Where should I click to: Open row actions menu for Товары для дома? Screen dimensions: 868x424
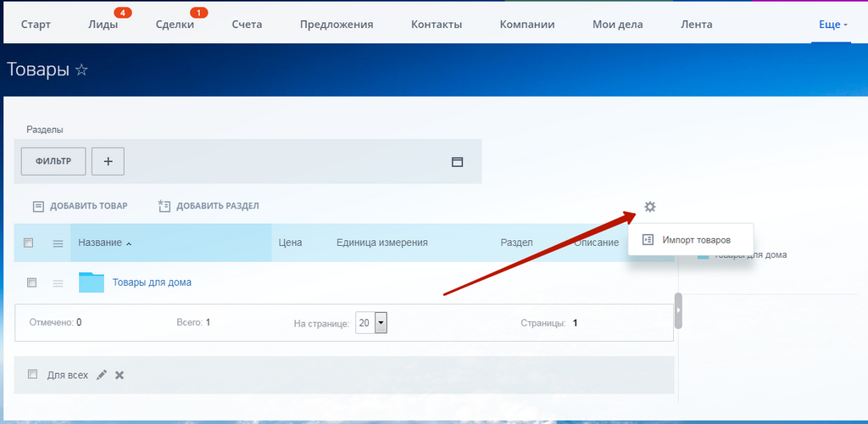[58, 283]
